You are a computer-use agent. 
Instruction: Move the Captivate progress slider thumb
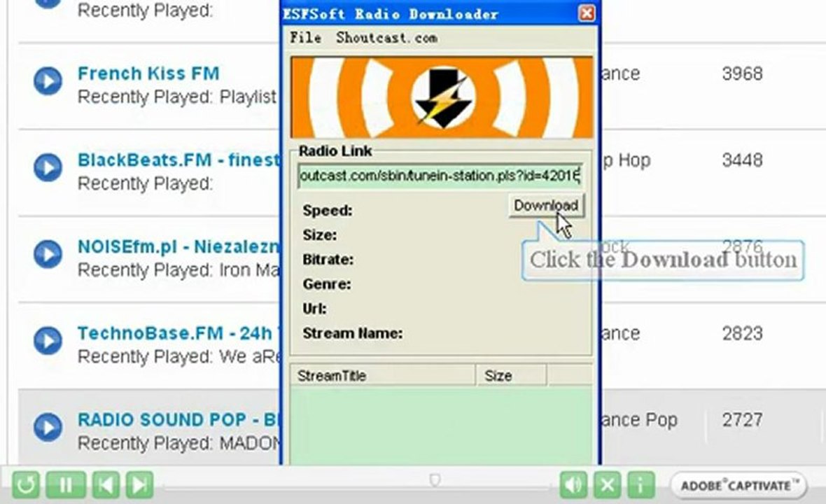pos(435,479)
